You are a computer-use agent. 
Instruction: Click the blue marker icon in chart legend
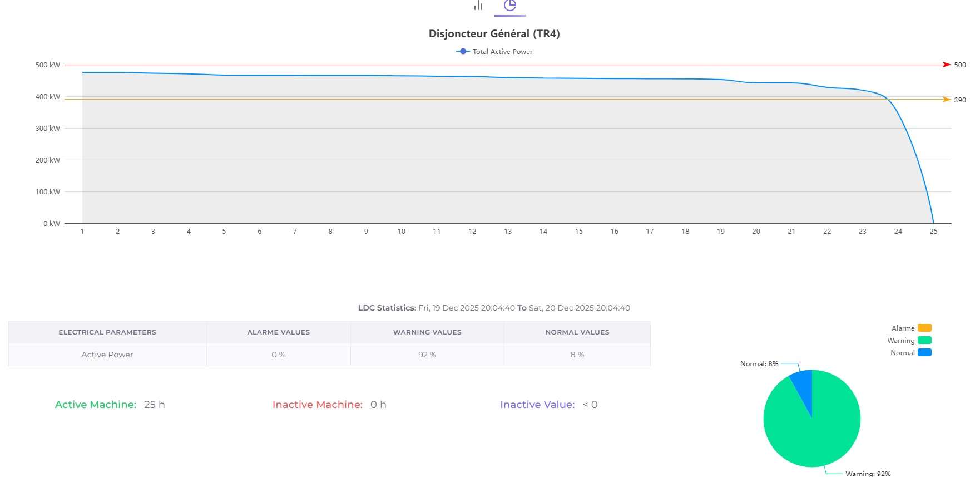(x=463, y=52)
